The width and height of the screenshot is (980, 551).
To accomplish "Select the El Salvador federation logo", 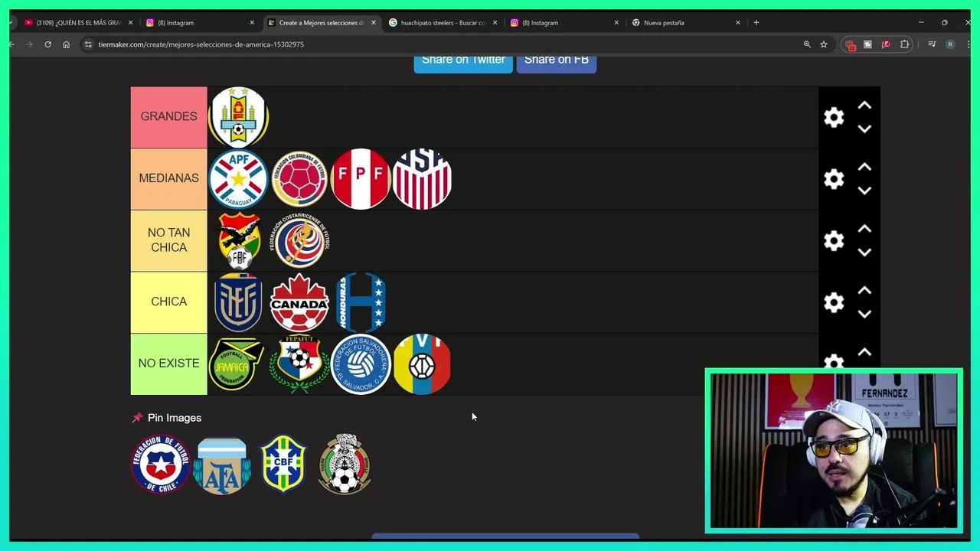I will [361, 364].
